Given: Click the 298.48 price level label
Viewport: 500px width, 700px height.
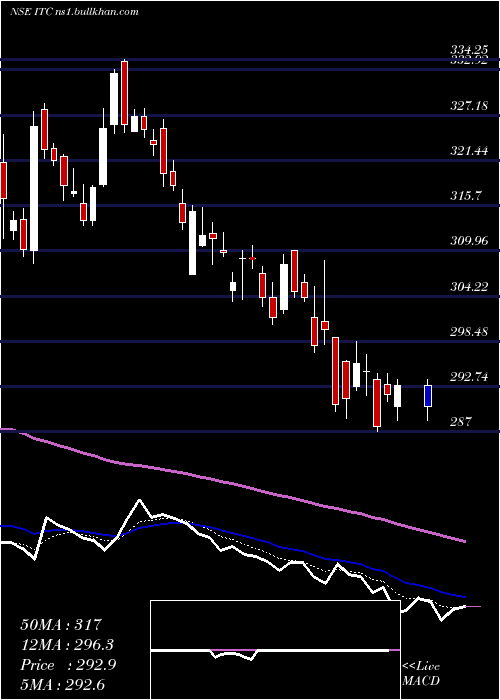Looking at the screenshot, I should (469, 332).
